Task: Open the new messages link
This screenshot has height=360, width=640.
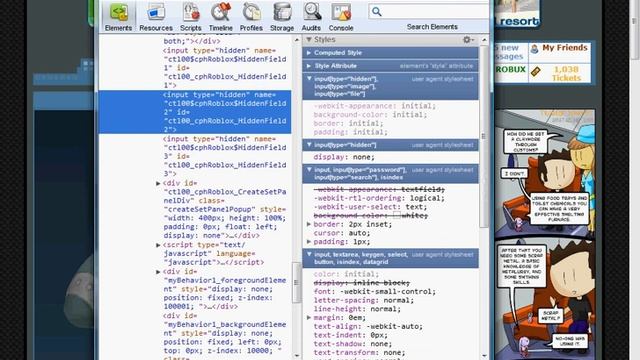Action: 509,52
